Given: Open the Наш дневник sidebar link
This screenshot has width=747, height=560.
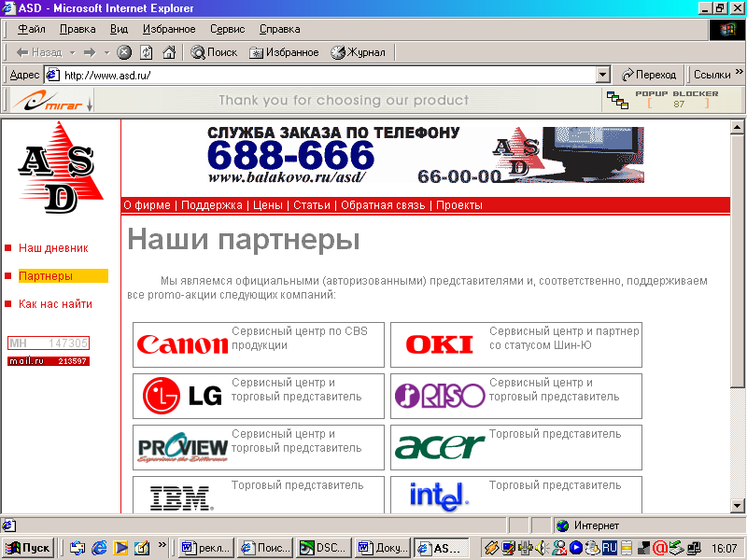Looking at the screenshot, I should pyautogui.click(x=53, y=248).
